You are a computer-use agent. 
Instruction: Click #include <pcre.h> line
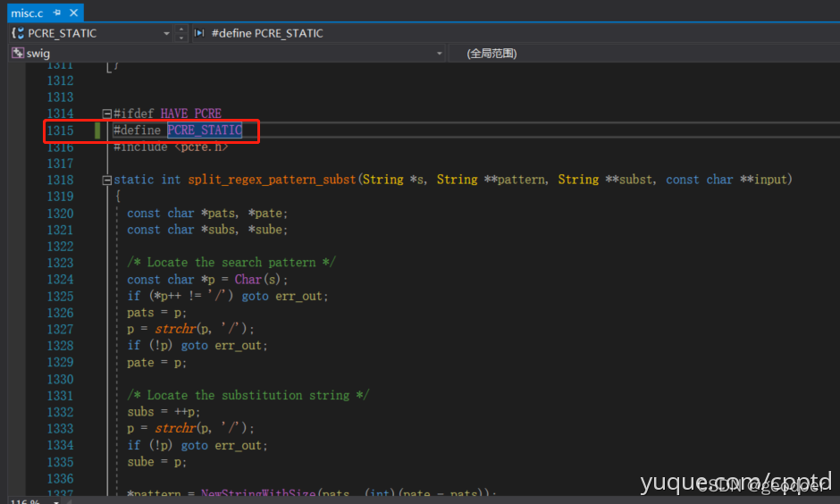[x=171, y=147]
